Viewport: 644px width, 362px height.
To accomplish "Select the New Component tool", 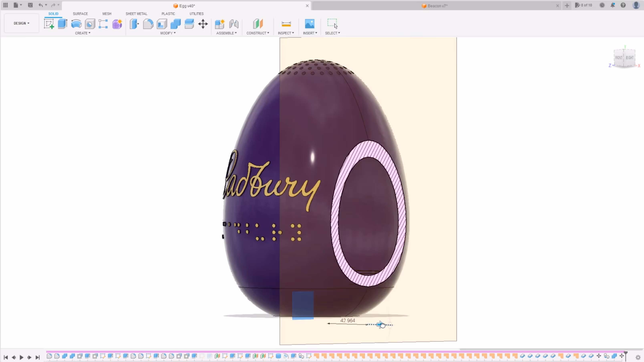I will pyautogui.click(x=220, y=24).
